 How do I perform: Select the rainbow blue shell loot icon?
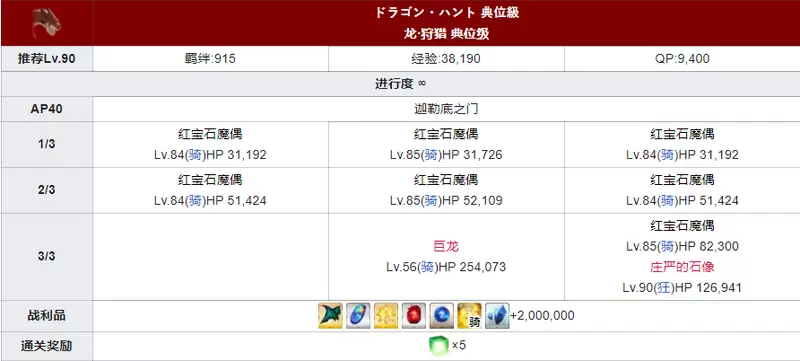[358, 316]
